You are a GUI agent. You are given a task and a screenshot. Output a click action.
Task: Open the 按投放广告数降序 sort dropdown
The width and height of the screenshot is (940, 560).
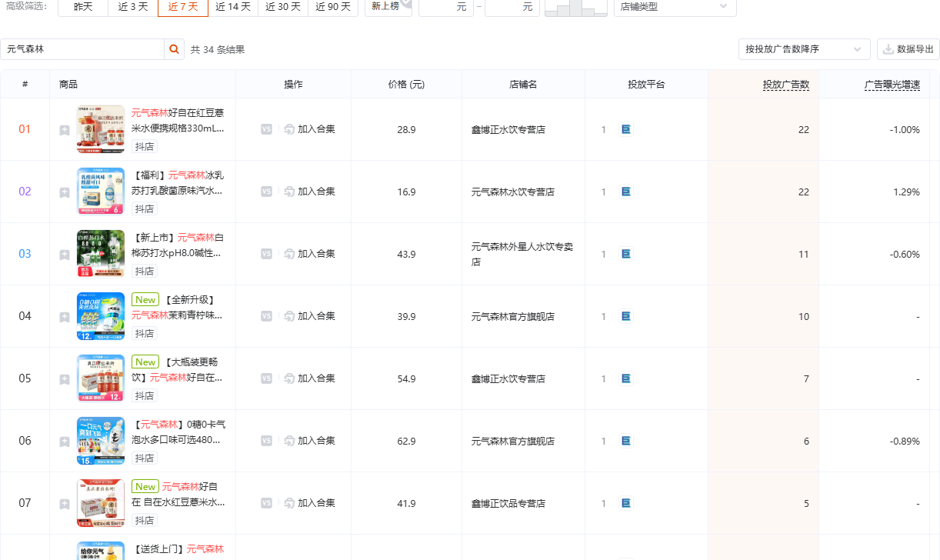coord(804,49)
